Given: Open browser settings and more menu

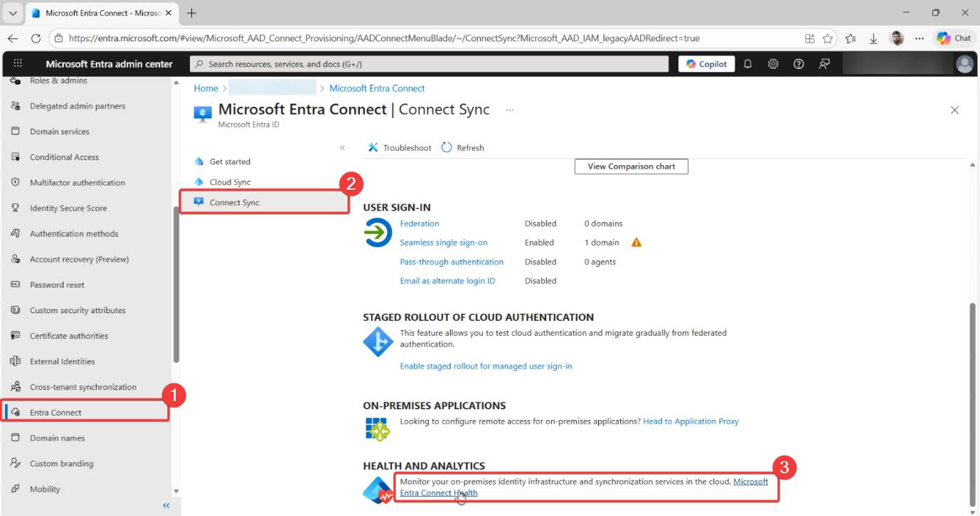Looking at the screenshot, I should pyautogui.click(x=920, y=38).
